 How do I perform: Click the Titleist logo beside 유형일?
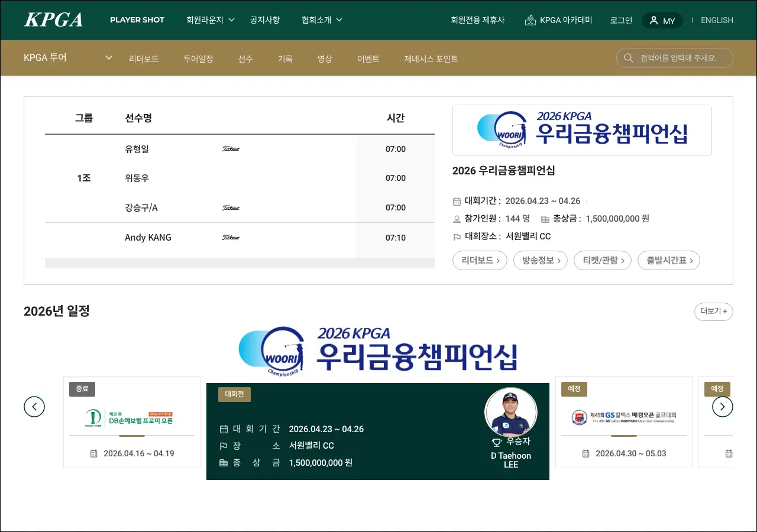tap(231, 149)
